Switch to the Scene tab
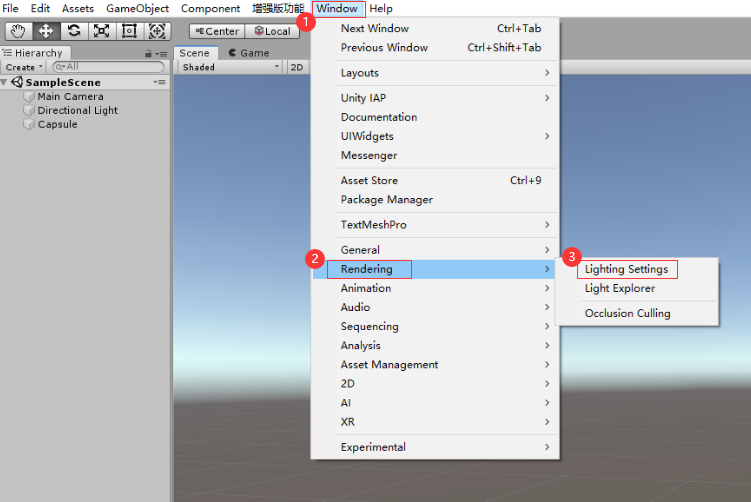The height and width of the screenshot is (502, 751). [x=194, y=53]
